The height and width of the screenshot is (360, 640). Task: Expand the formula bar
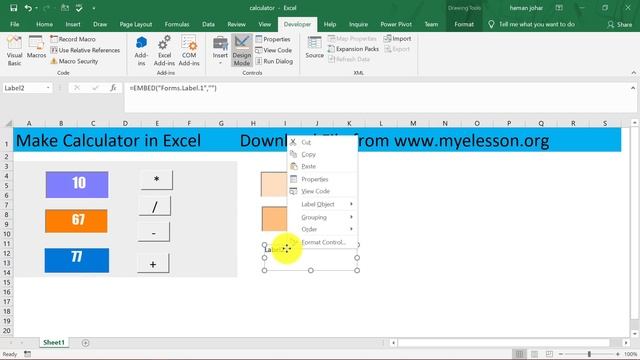click(x=633, y=88)
